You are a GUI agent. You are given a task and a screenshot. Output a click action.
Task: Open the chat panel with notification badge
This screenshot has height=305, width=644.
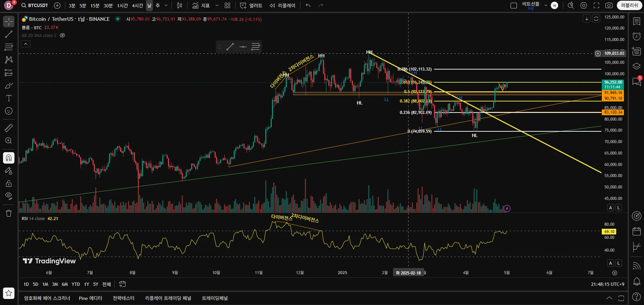(636, 81)
